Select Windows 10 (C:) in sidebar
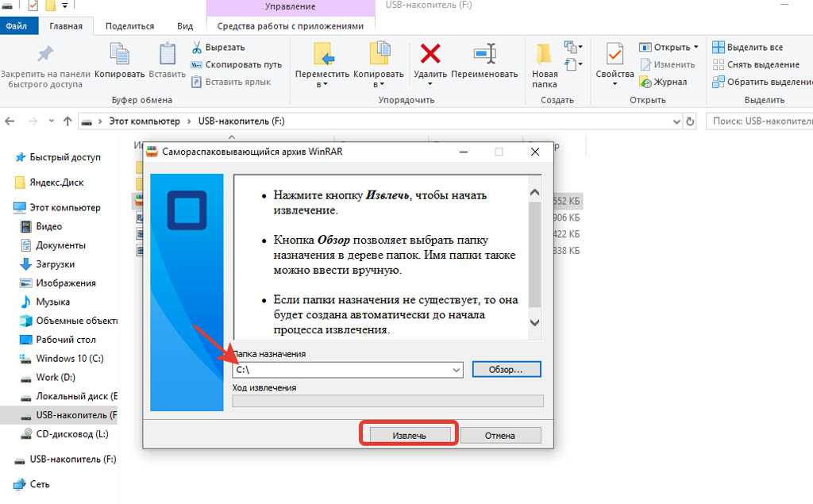This screenshot has height=504, width=813. (x=69, y=359)
